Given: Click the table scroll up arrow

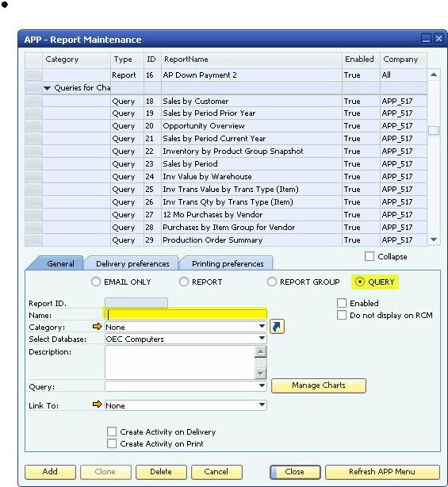Looking at the screenshot, I should [434, 75].
